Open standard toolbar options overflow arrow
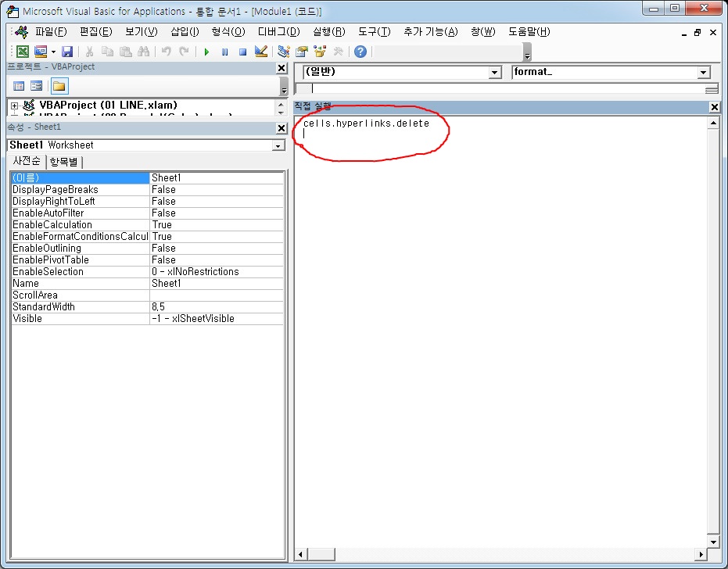The width and height of the screenshot is (728, 569). 527,52
